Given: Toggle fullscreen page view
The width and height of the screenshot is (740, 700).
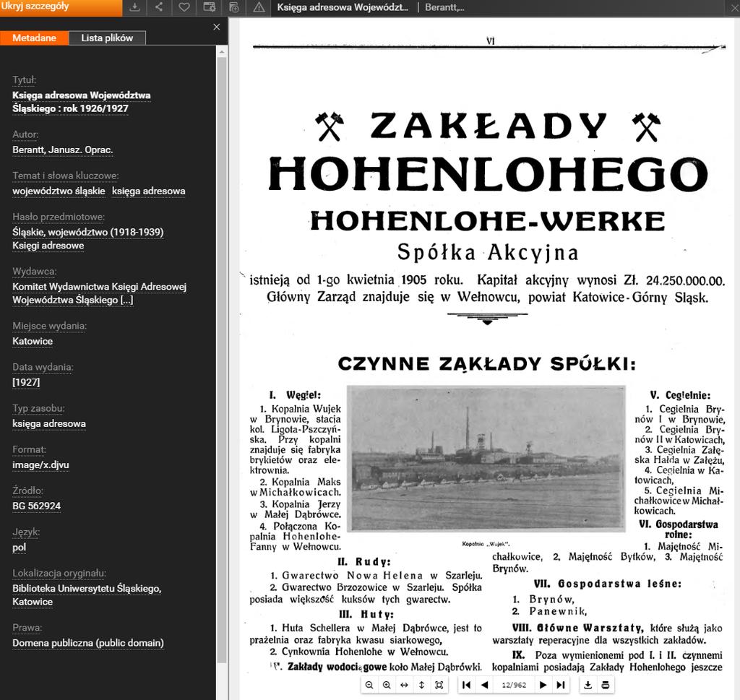Looking at the screenshot, I should coord(439,685).
